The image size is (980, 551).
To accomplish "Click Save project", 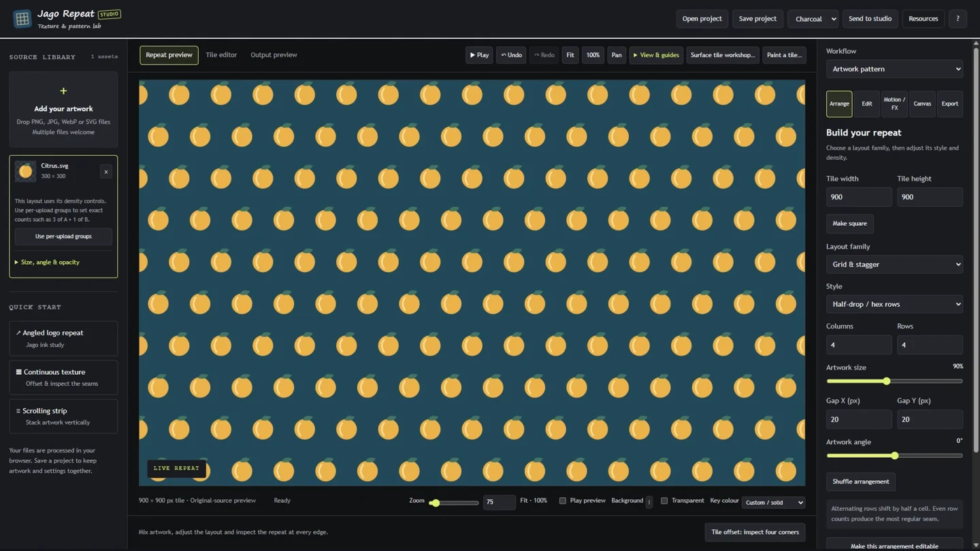I will click(757, 19).
